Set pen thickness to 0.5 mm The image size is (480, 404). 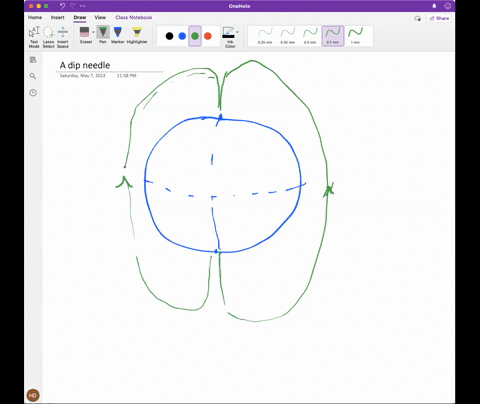pyautogui.click(x=310, y=36)
